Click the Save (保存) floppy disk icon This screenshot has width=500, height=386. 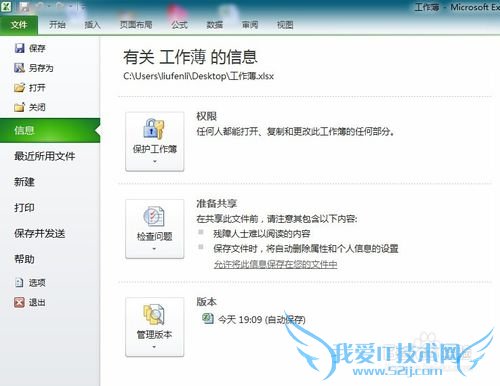tap(19, 48)
